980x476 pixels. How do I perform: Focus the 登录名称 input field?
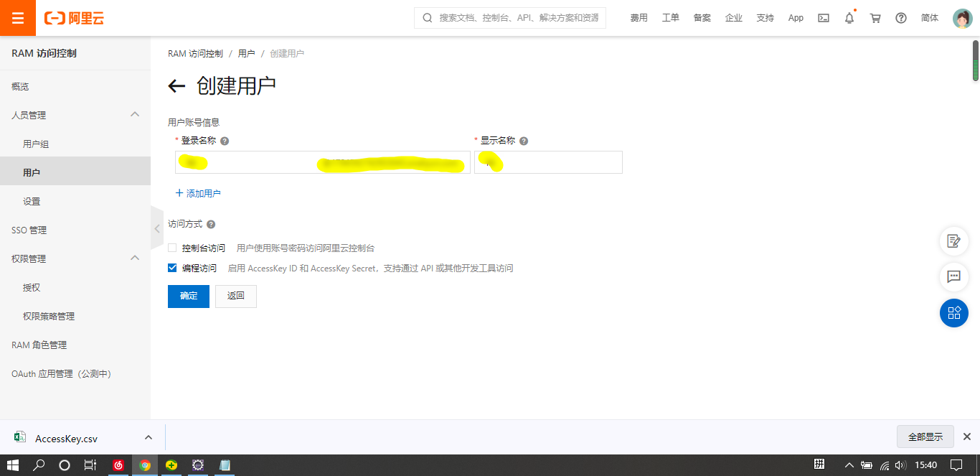point(323,162)
